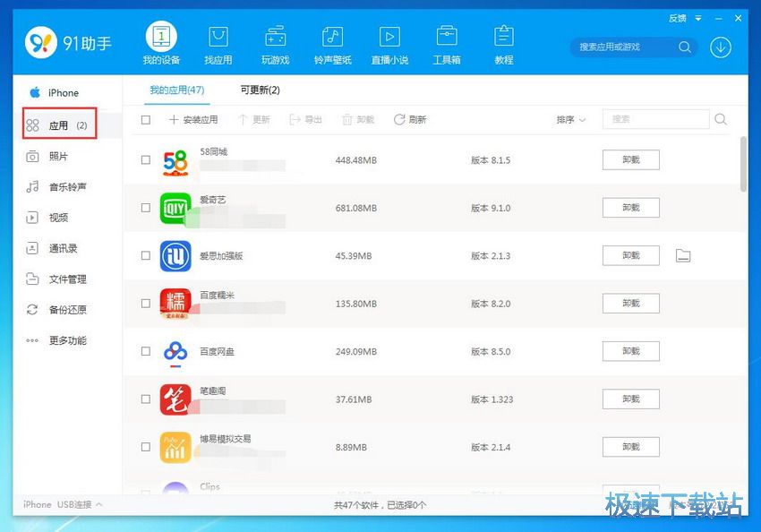761x532 pixels.
Task: Check the 笔趣阁 row checkbox
Action: coord(146,399)
